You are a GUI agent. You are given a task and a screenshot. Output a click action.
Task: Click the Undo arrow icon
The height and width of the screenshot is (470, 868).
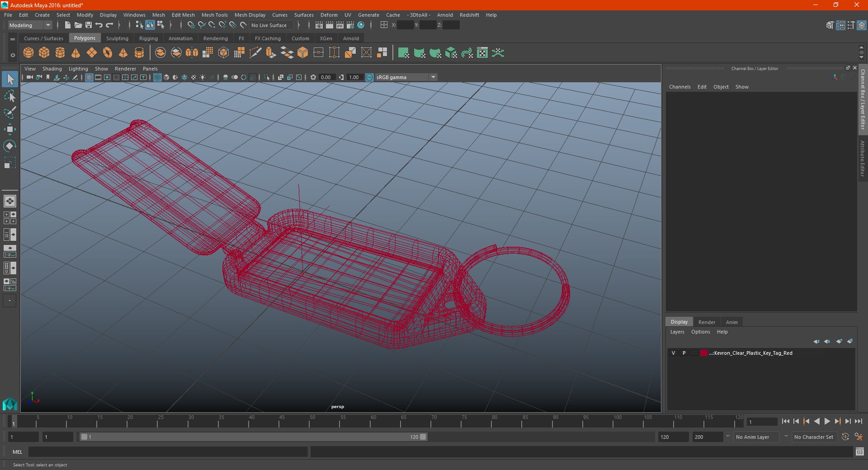click(x=99, y=25)
